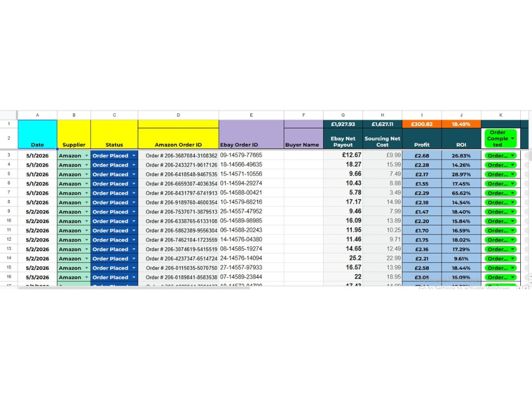Click the yellow Supplier header cell
The image size is (532, 399).
click(73, 135)
